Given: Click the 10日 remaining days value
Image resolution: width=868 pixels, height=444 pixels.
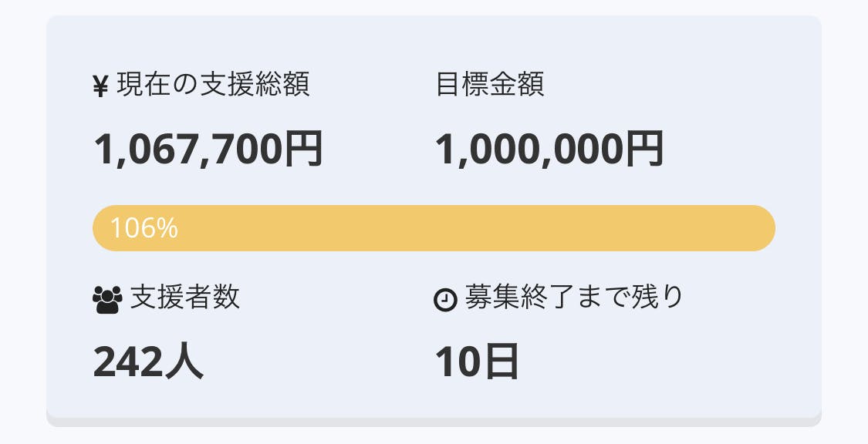Looking at the screenshot, I should pos(477,362).
